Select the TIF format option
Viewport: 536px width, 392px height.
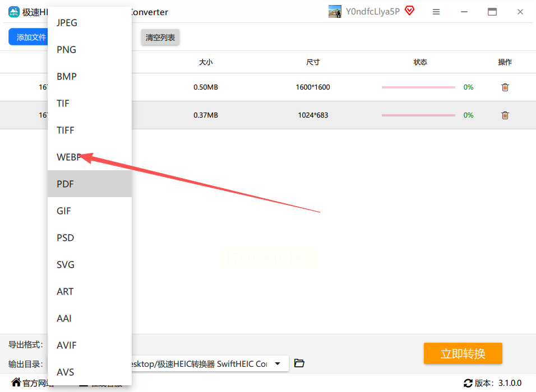click(90, 103)
